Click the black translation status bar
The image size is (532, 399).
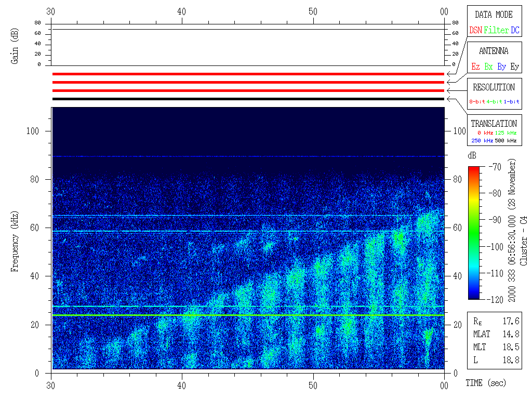click(248, 99)
